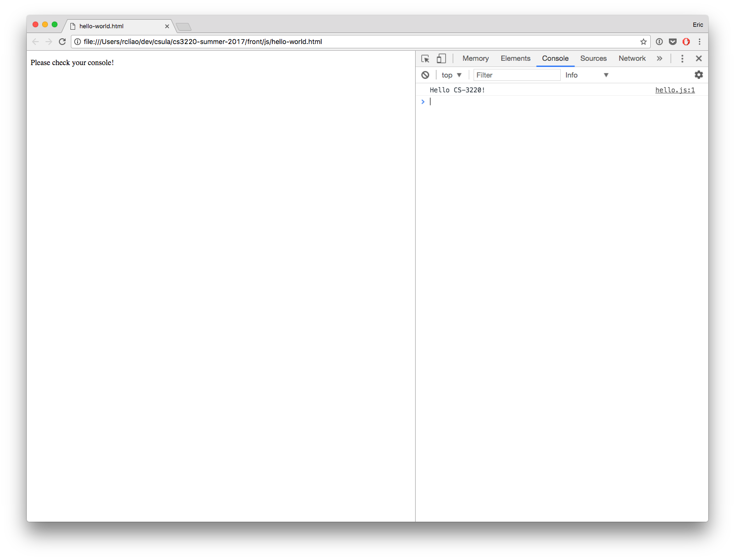Bookmark this page with star icon
Viewport: 735px width, 560px height.
(x=644, y=42)
